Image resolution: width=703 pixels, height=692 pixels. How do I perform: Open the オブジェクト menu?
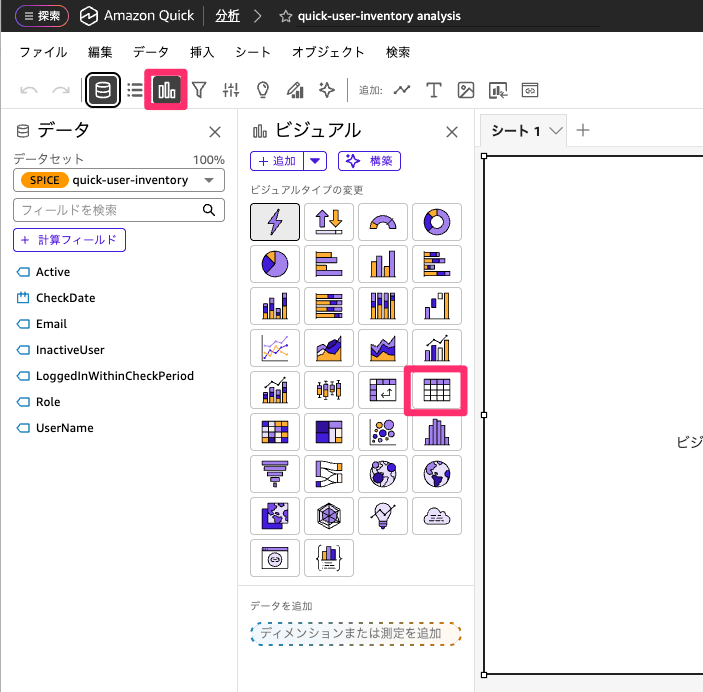328,52
